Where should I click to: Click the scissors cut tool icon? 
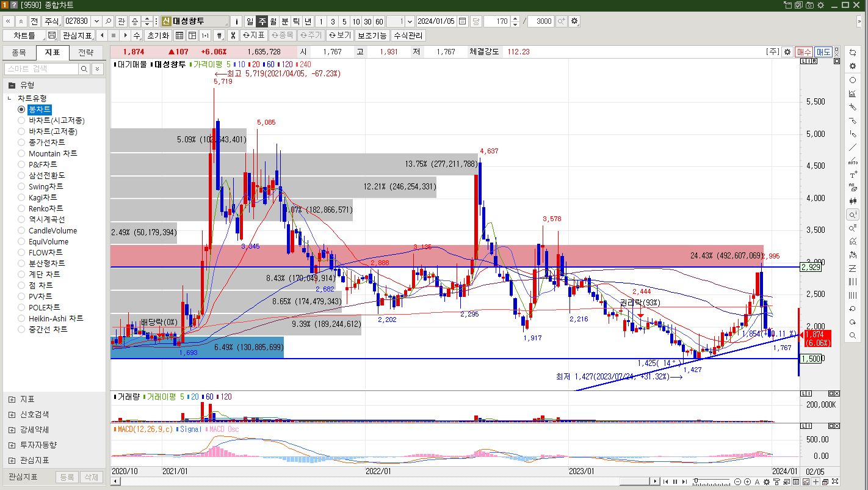point(232,35)
